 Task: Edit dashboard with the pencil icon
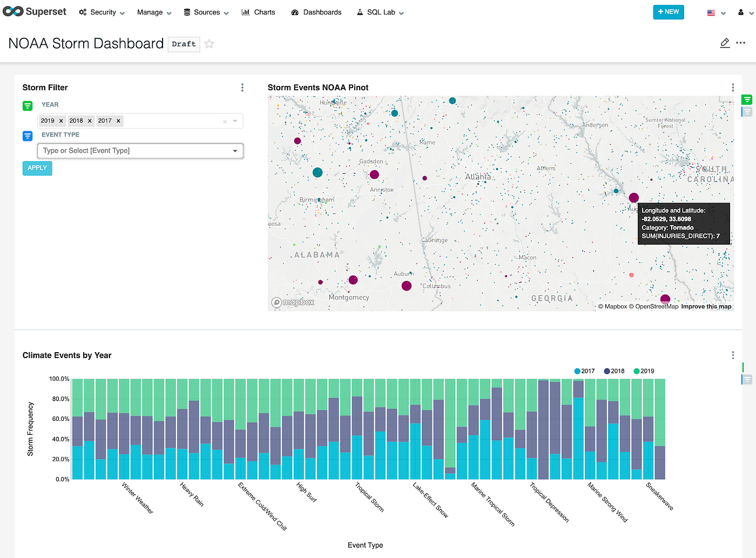(x=725, y=43)
